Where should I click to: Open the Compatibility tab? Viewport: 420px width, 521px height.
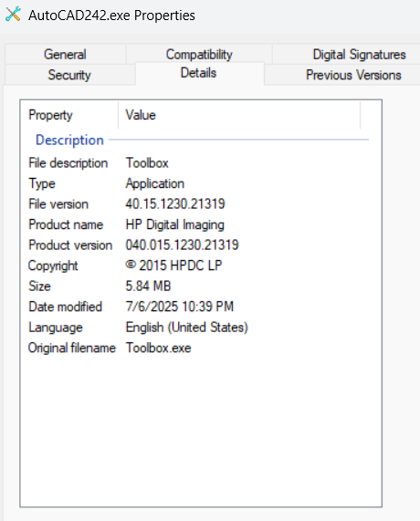[x=199, y=54]
